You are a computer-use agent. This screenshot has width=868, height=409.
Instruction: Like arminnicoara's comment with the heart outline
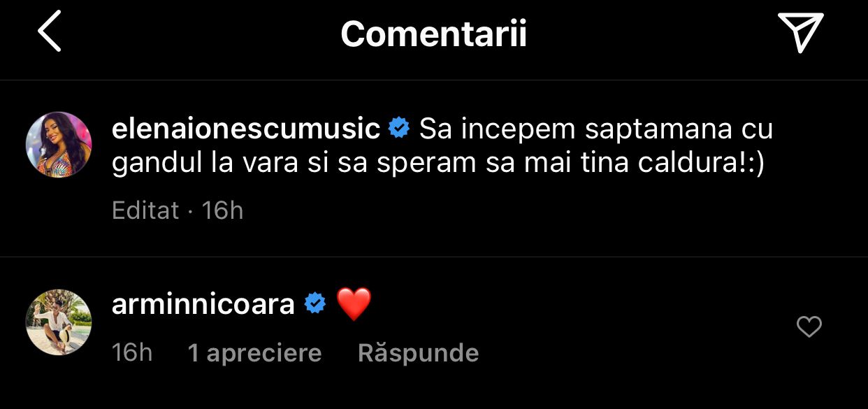click(809, 327)
